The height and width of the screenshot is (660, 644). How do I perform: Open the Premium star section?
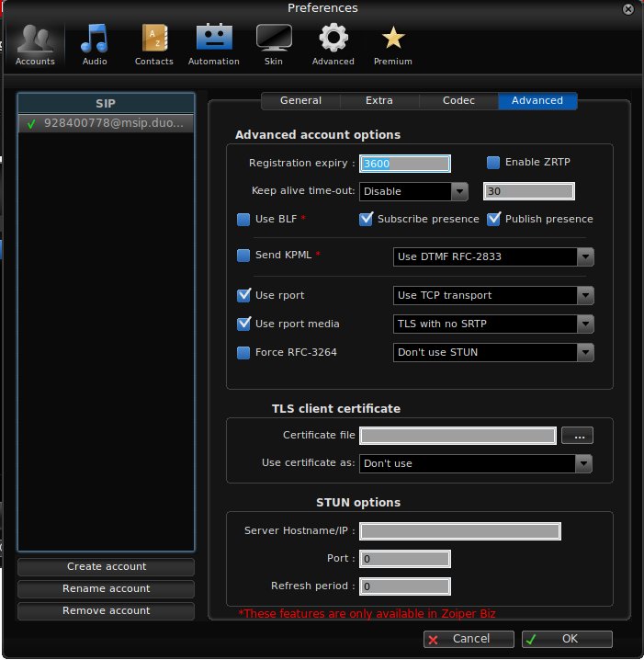point(392,44)
